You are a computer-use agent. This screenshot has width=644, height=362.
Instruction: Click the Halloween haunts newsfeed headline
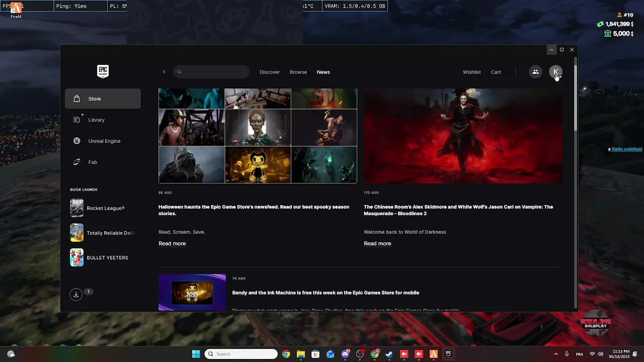(x=254, y=210)
